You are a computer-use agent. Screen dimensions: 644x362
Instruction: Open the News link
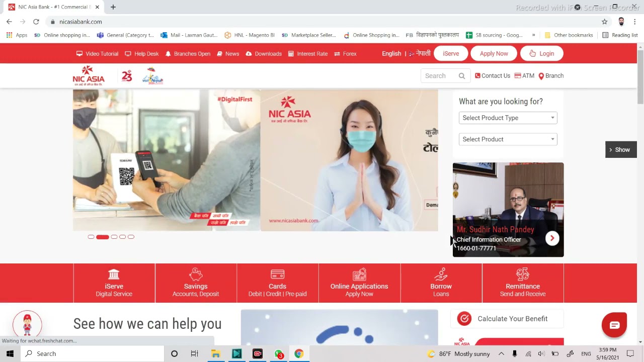pyautogui.click(x=228, y=54)
